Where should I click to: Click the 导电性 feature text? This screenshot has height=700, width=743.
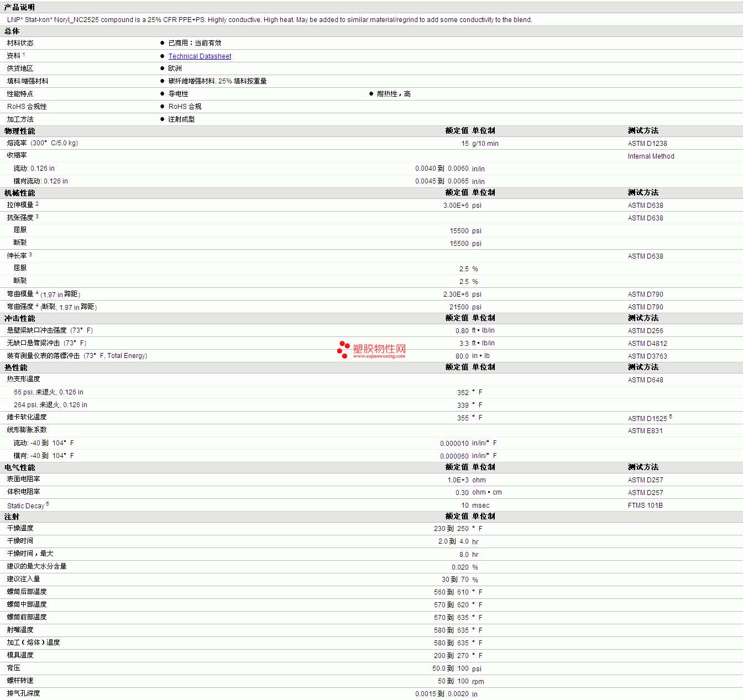(x=179, y=94)
